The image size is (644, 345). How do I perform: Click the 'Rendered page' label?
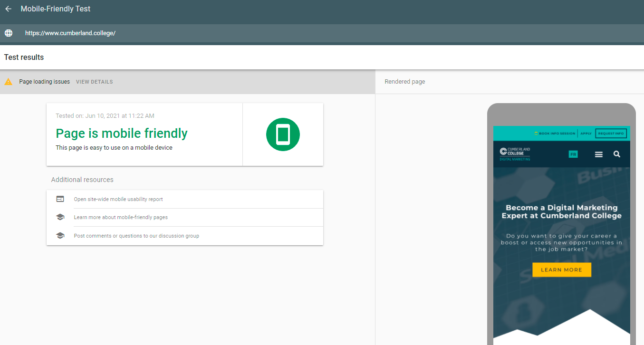tap(405, 82)
